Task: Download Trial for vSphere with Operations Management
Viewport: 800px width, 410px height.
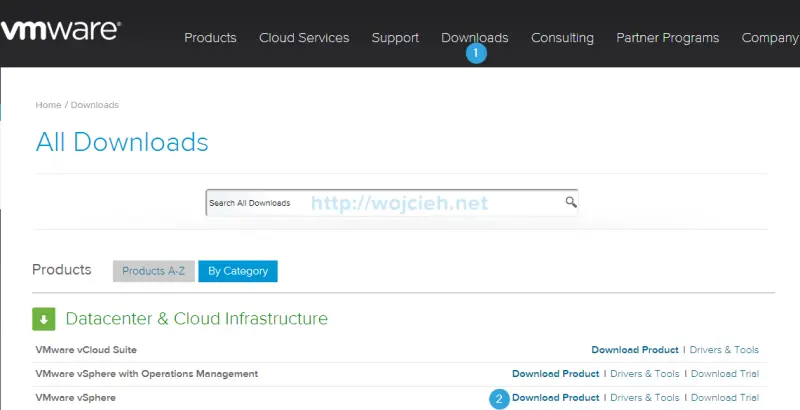Action: 725,374
